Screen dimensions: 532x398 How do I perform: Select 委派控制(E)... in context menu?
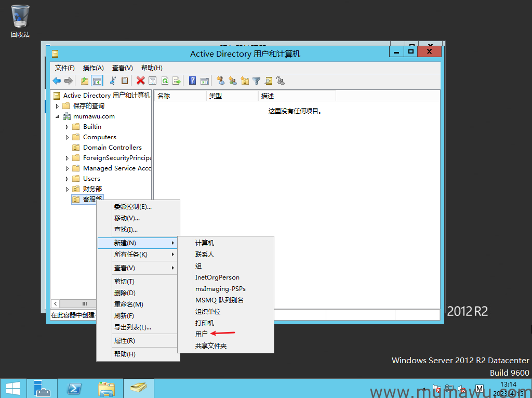(x=138, y=207)
